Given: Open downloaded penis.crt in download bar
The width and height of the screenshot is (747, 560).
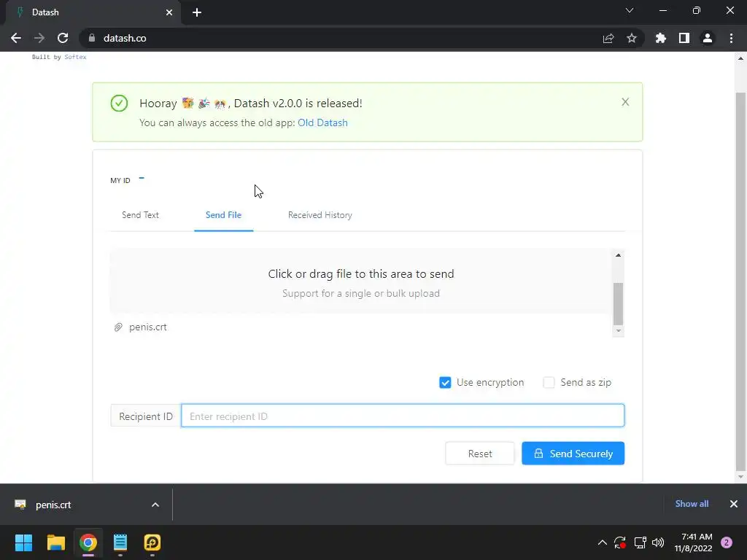Looking at the screenshot, I should coord(53,505).
